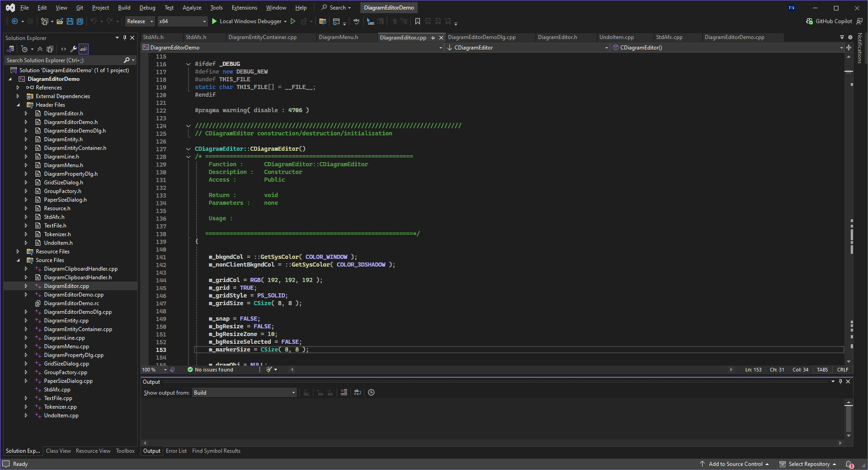Save the current file with Save icon
This screenshot has height=470, width=868.
coord(70,21)
